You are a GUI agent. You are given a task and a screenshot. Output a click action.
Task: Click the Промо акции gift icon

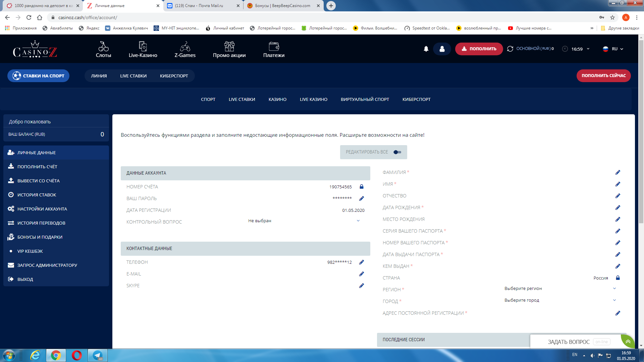(229, 46)
